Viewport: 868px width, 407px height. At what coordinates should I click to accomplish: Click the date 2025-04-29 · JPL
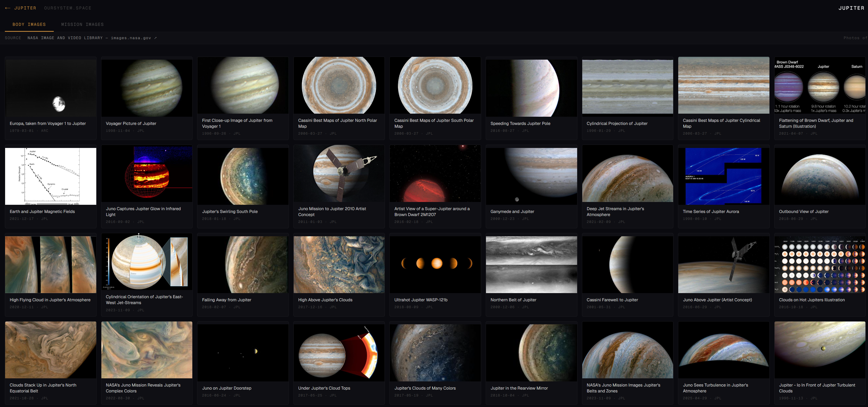click(702, 398)
